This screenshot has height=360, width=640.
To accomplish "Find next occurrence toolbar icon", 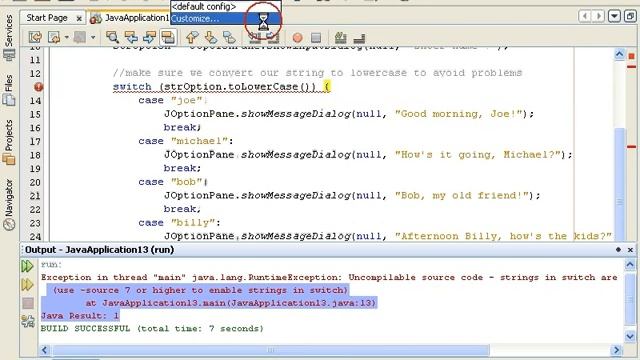I will 149,38.
